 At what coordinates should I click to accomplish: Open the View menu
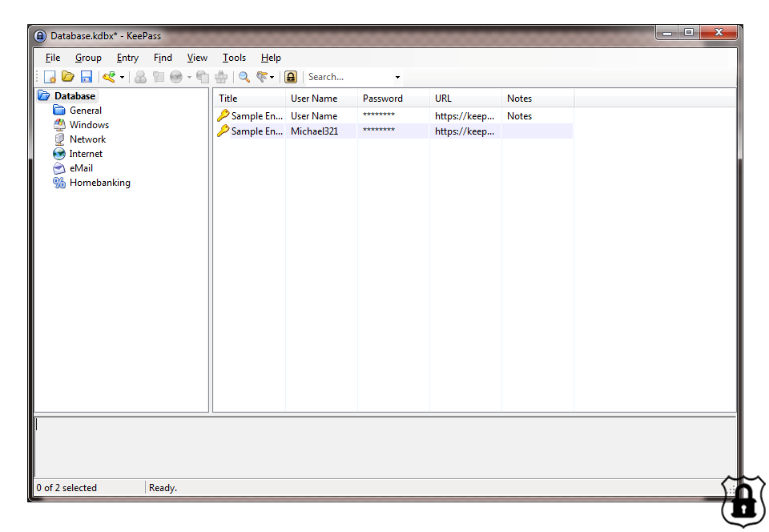(197, 58)
